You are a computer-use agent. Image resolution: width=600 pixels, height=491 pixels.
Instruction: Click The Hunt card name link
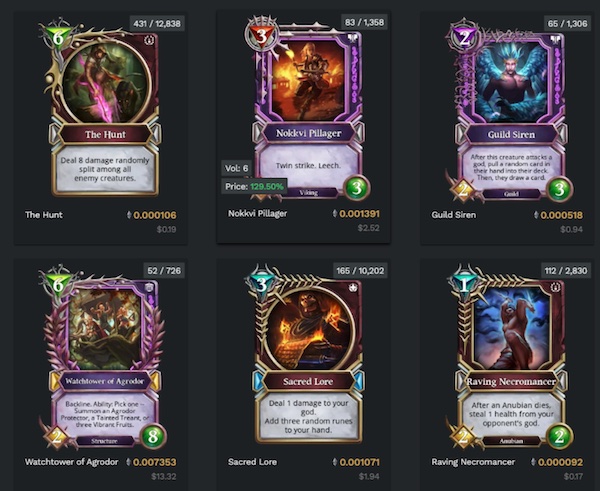44,215
